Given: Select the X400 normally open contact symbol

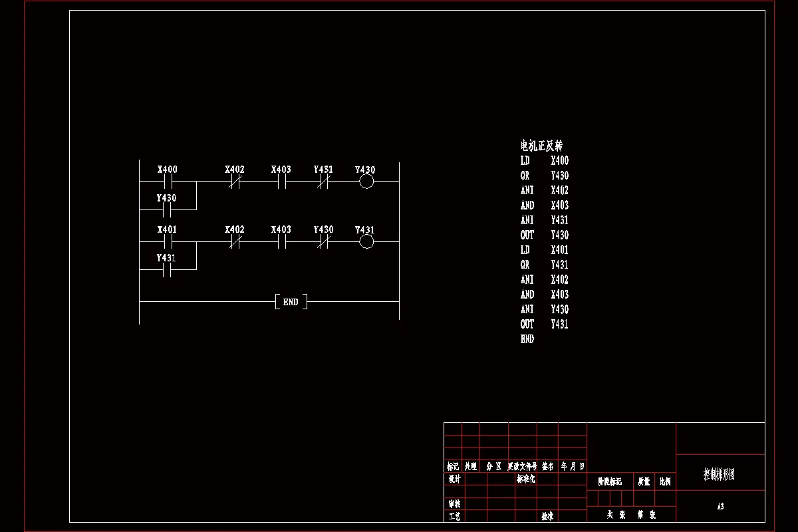Looking at the screenshot, I should (168, 180).
